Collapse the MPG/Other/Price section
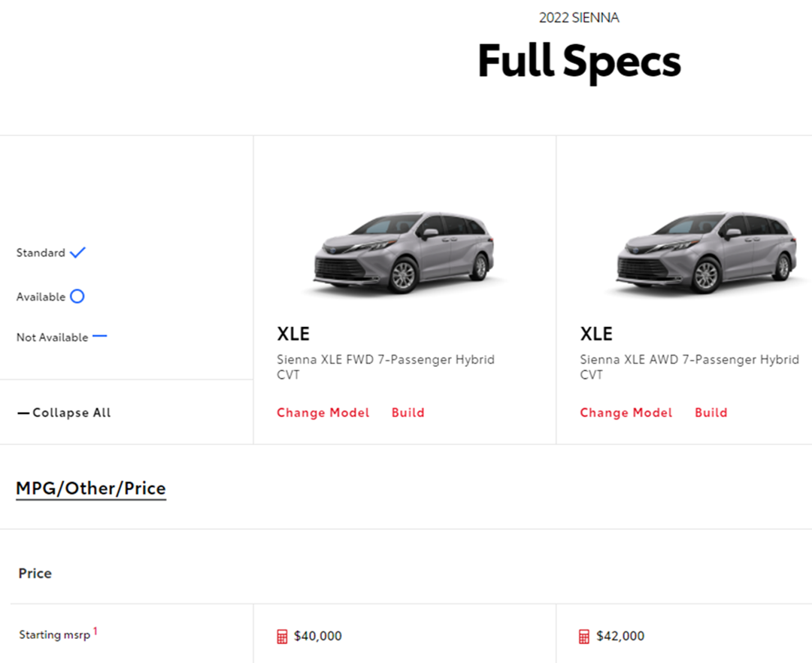This screenshot has width=812, height=663. click(90, 489)
